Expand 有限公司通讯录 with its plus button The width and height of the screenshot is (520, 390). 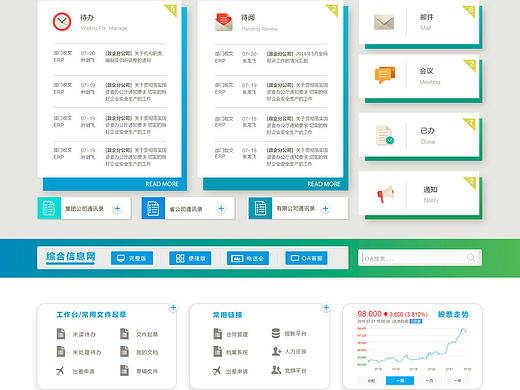pyautogui.click(x=325, y=208)
